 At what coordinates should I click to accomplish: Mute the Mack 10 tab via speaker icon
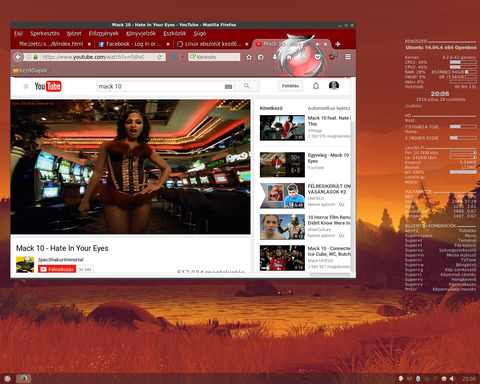318,44
